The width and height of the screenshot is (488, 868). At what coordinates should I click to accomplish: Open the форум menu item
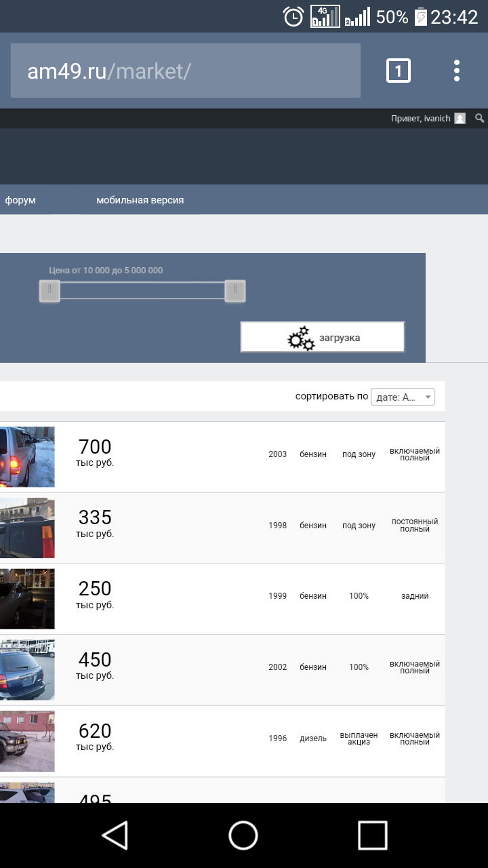click(x=20, y=200)
